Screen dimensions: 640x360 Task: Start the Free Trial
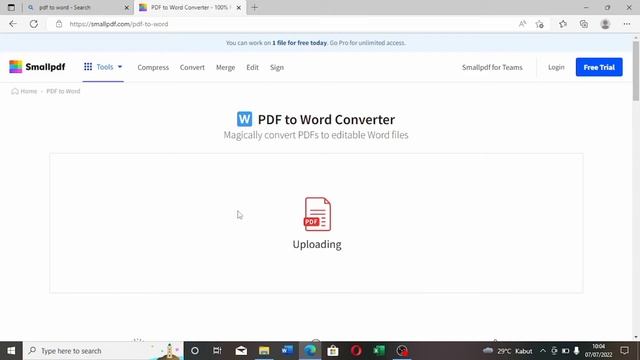coord(599,67)
